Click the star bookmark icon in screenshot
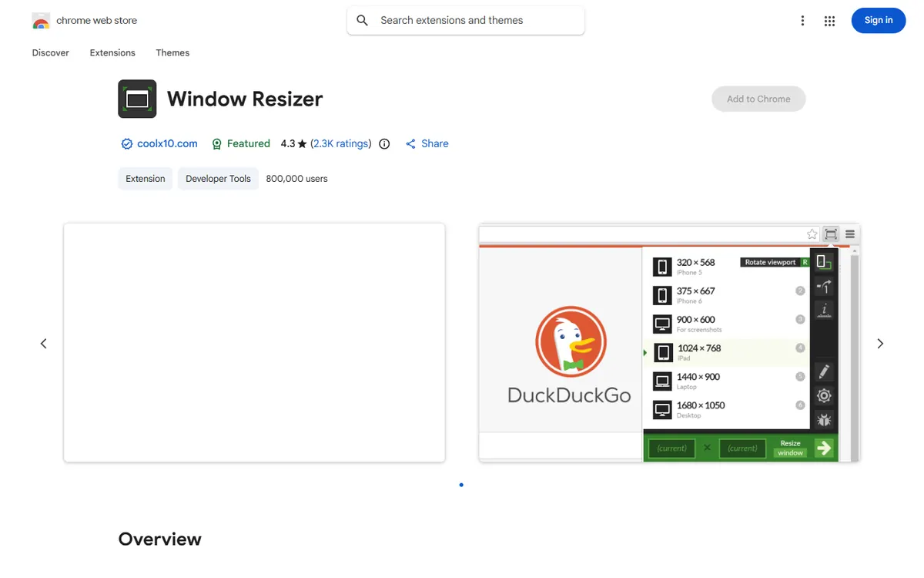Viewport: 924px width, 578px height. click(812, 234)
